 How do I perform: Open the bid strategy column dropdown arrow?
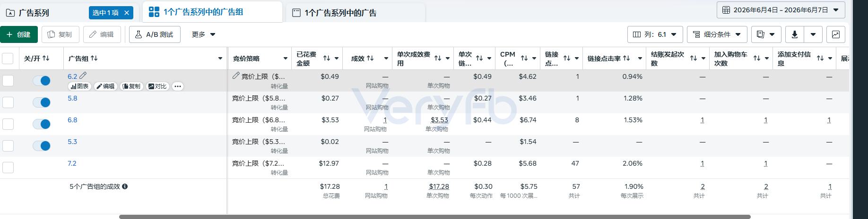pyautogui.click(x=286, y=59)
